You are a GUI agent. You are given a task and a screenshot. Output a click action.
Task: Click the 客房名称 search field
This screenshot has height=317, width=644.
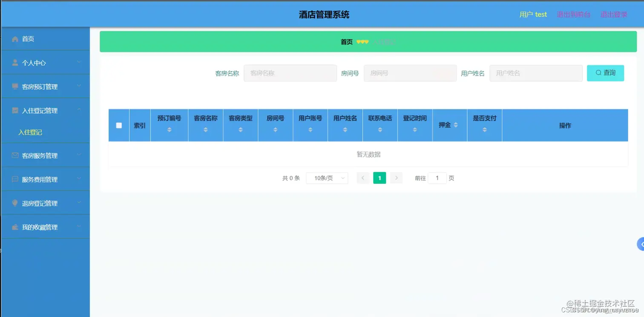pos(290,73)
